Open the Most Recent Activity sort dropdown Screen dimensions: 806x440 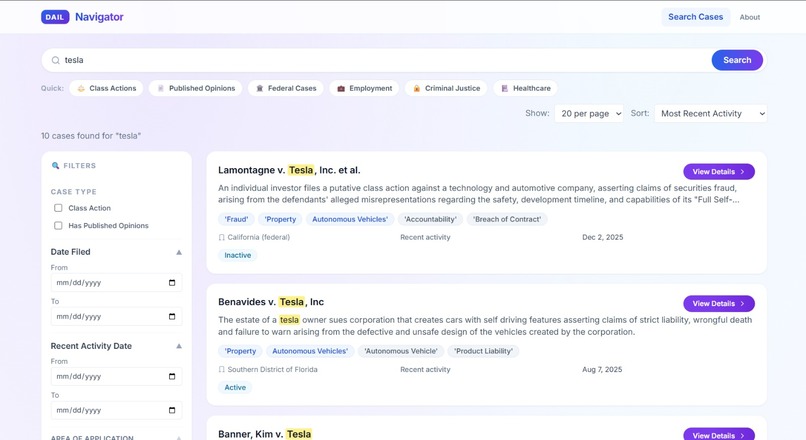(x=710, y=114)
